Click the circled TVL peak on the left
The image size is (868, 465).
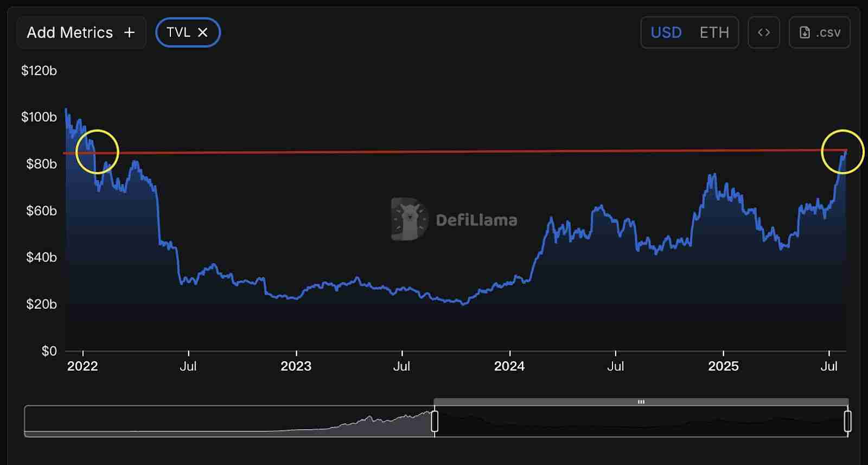98,152
